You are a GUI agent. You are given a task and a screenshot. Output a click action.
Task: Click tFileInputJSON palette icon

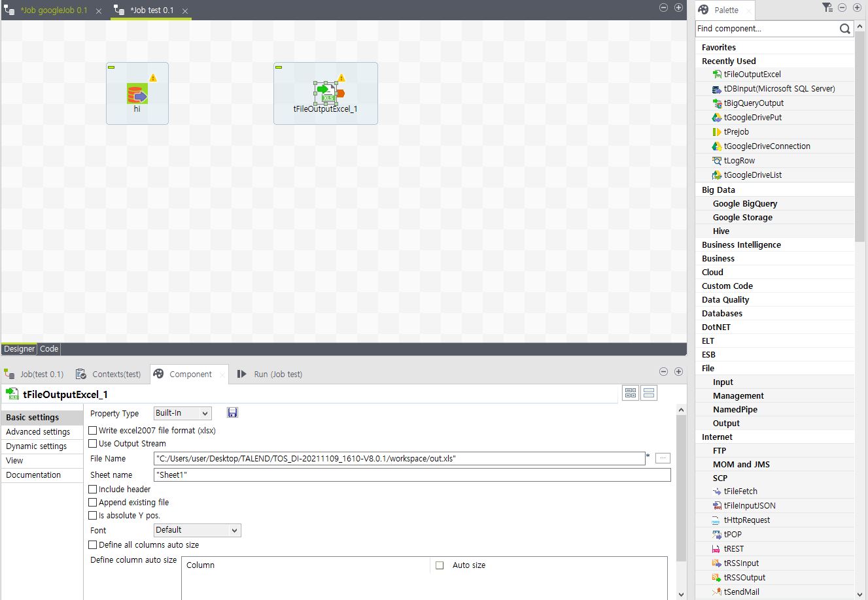click(x=717, y=506)
